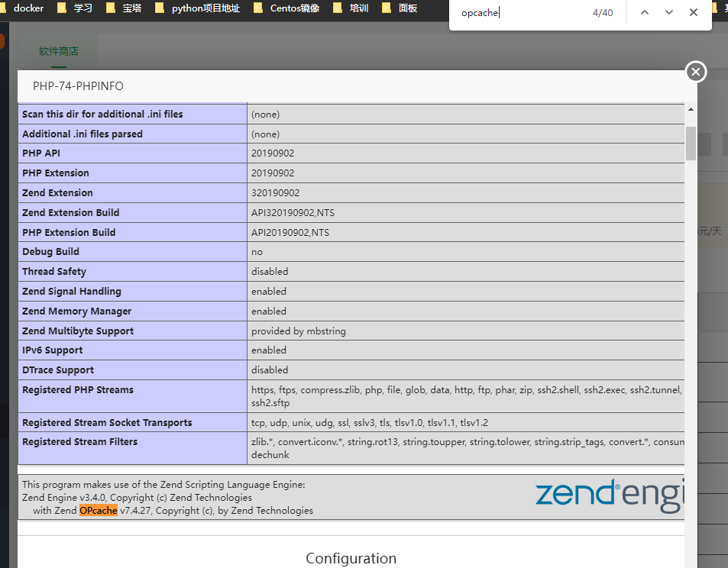
Task: Click the Registered PHP Streams label
Action: 78,390
